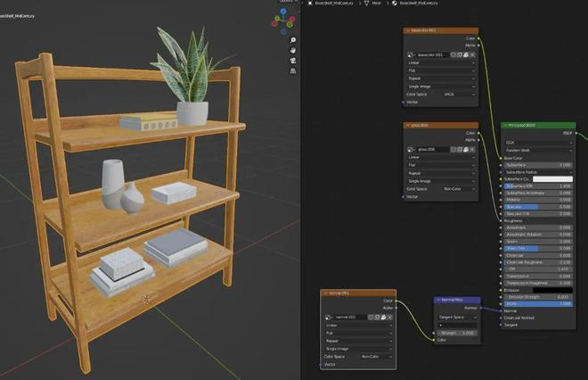Adjust the Specular slider in Principled BSDF
This screenshot has width=588, height=380.
538,208
